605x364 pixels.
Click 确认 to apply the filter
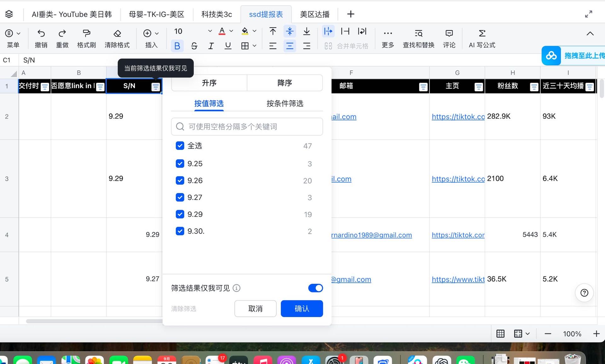tap(302, 309)
